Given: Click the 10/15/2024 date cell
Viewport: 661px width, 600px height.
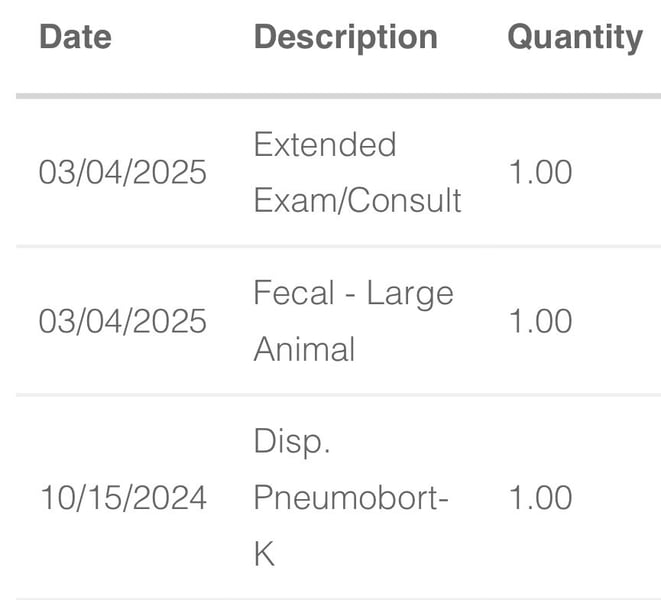Looking at the screenshot, I should point(122,498).
